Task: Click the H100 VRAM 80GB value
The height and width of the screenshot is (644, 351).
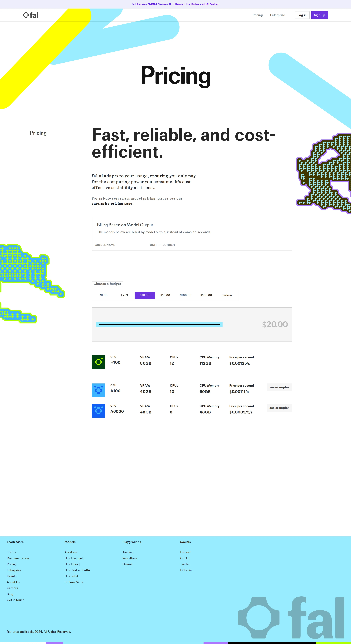Action: pos(146,363)
